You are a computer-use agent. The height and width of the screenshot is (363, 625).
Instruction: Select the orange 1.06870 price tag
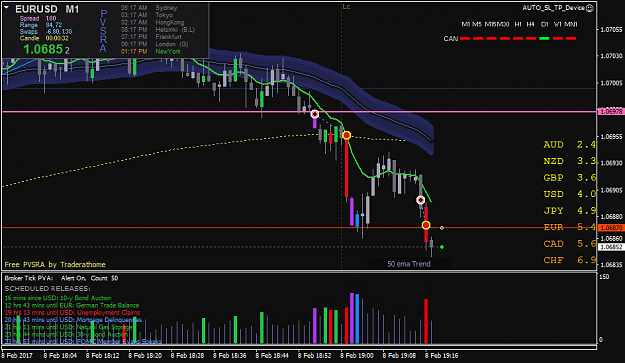[610, 228]
